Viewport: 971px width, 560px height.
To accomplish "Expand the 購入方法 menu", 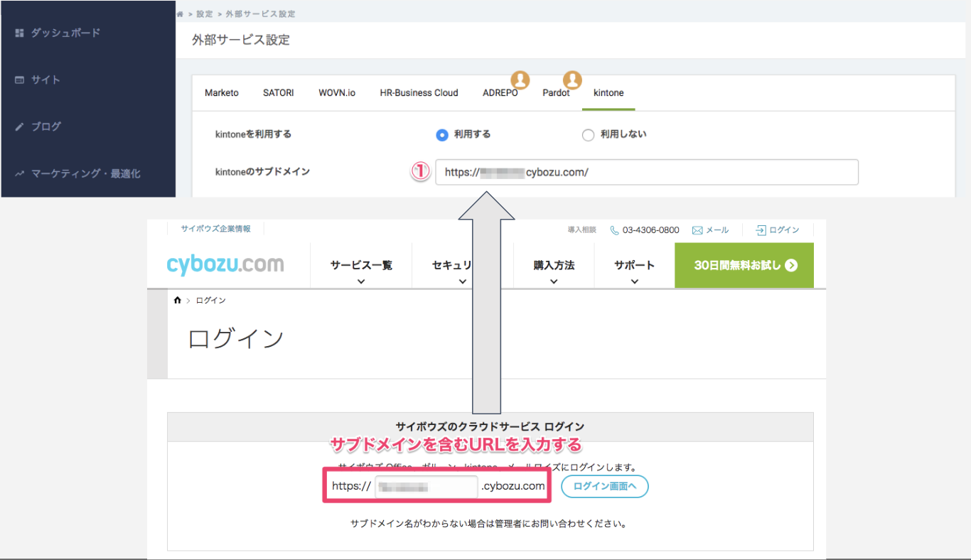I will click(x=554, y=266).
